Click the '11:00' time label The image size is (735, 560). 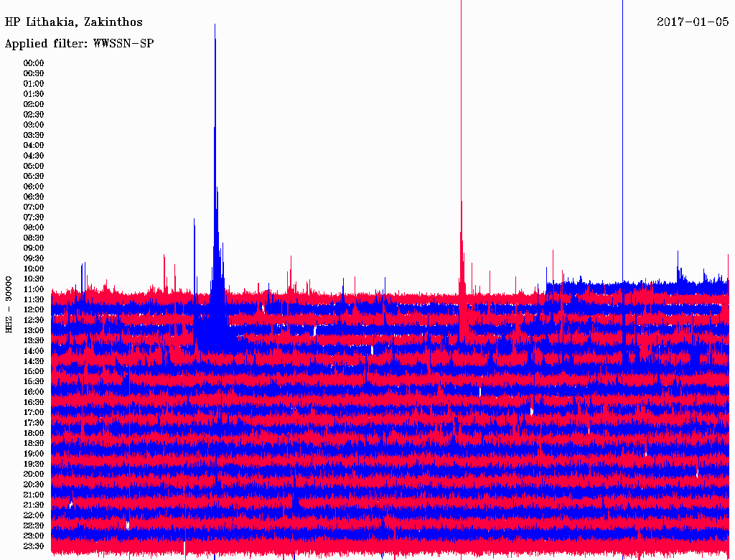click(34, 289)
